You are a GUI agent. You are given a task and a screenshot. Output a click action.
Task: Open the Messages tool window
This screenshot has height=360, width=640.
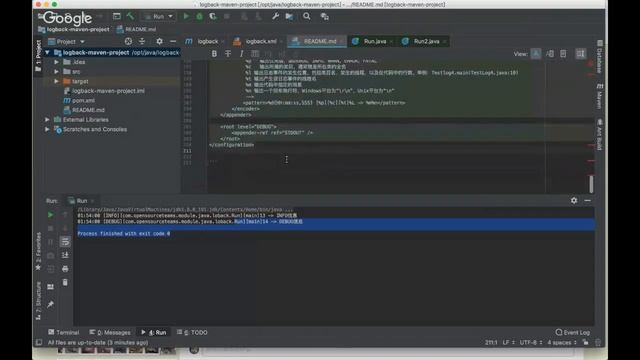click(x=110, y=332)
